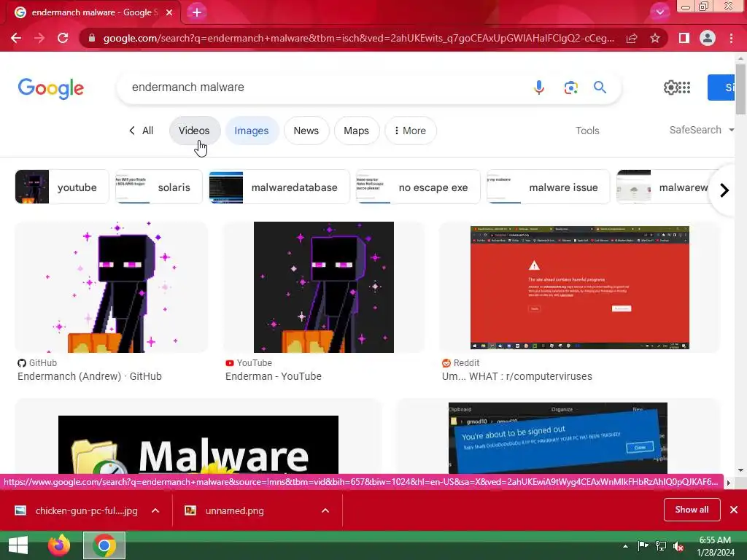Open Enderman - YouTube link
The width and height of the screenshot is (747, 560).
pyautogui.click(x=274, y=376)
